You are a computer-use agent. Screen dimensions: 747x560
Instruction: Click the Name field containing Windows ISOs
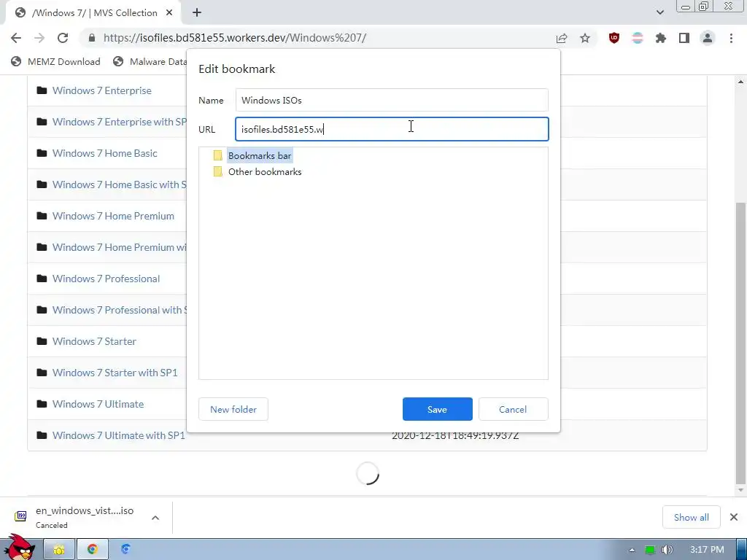(392, 100)
